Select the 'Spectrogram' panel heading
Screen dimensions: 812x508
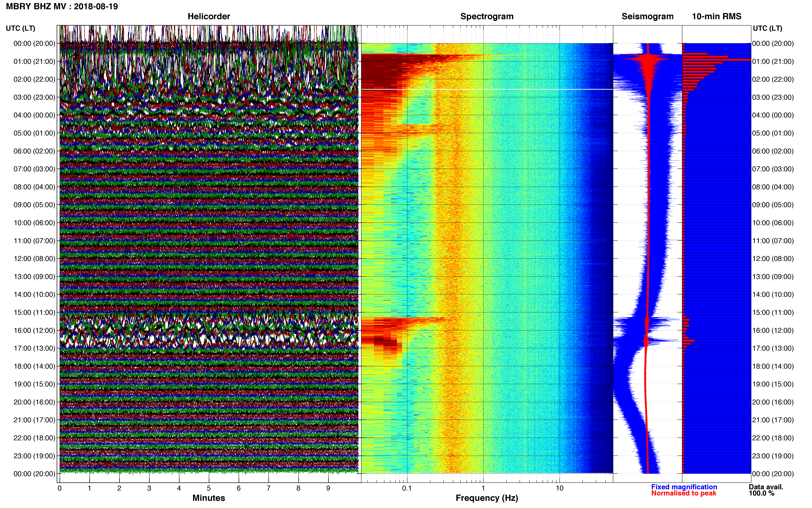[487, 16]
